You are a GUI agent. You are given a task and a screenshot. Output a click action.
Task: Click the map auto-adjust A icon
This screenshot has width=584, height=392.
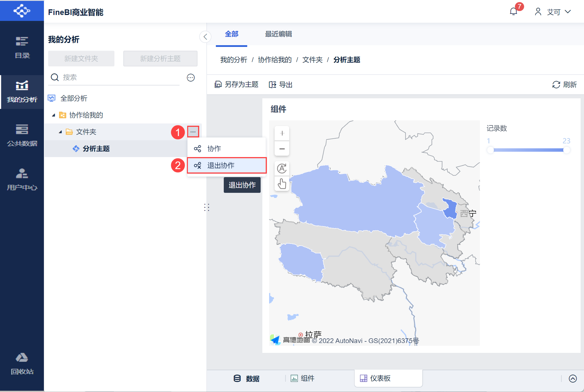pos(282,168)
